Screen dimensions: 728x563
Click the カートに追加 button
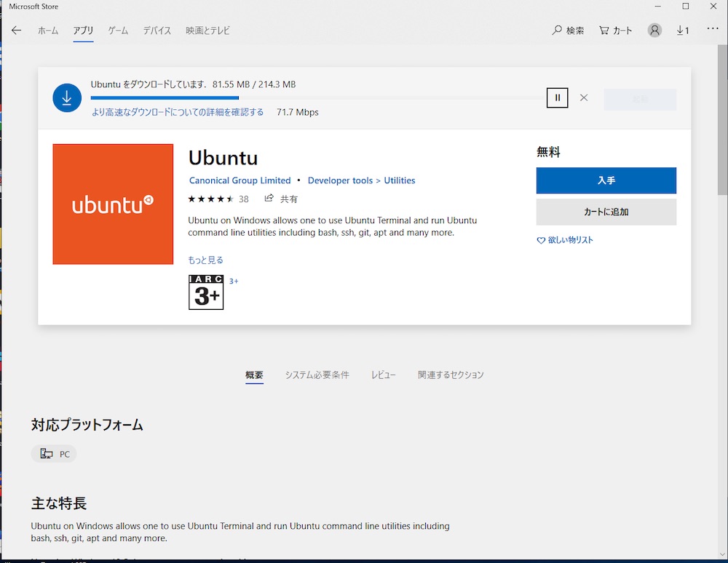(x=606, y=212)
